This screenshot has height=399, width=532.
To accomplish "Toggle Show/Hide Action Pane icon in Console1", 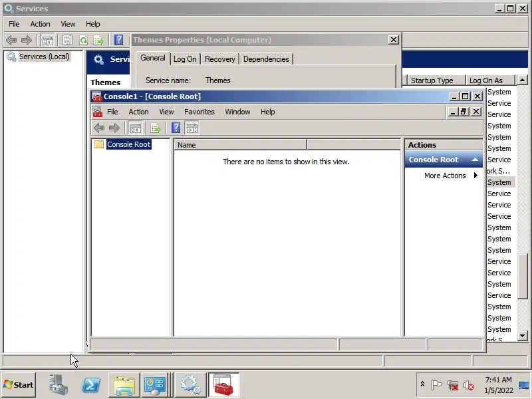I will pyautogui.click(x=192, y=128).
